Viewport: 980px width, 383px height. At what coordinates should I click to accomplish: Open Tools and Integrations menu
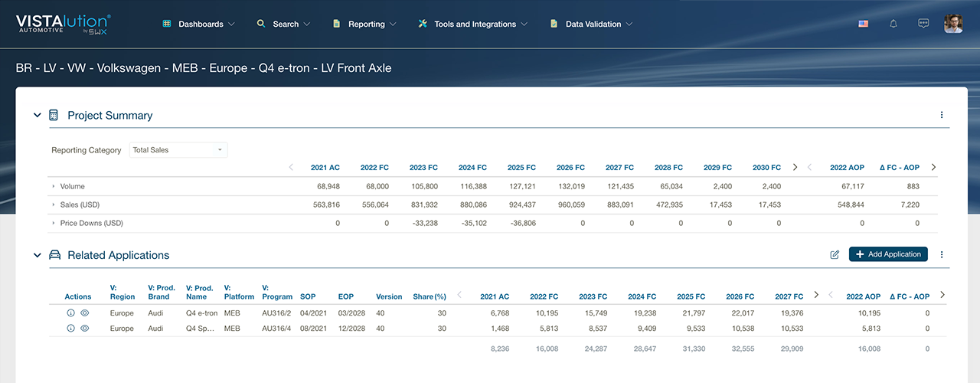(x=473, y=24)
